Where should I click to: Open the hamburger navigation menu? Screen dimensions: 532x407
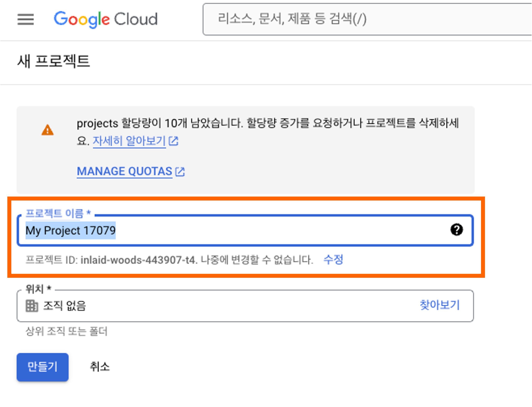point(25,19)
